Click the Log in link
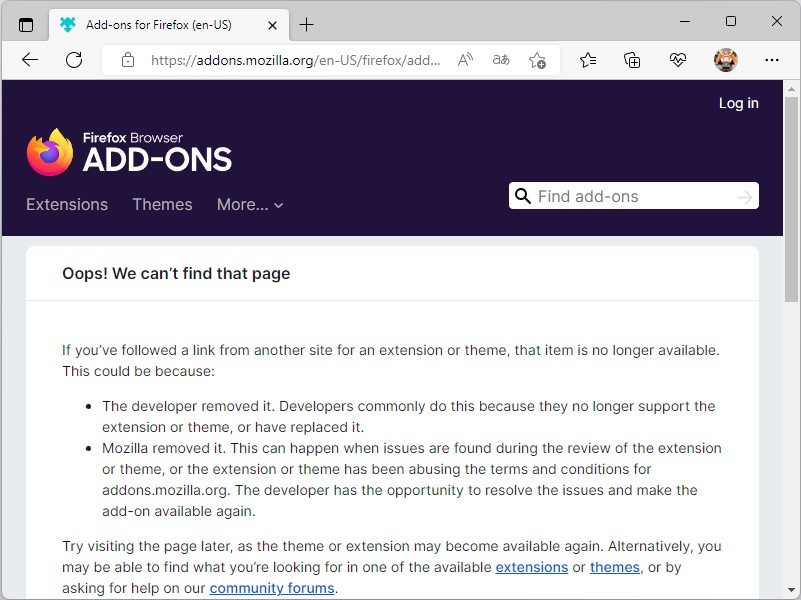The height and width of the screenshot is (600, 801). 738,102
